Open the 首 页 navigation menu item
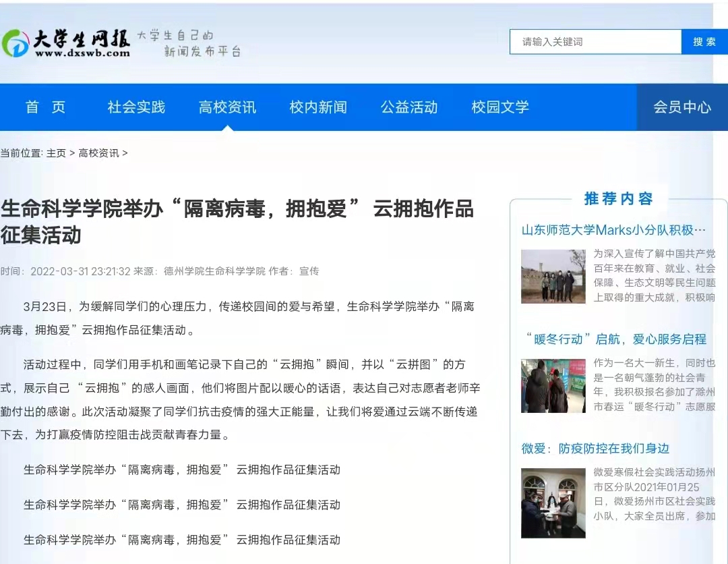The image size is (728, 564). click(x=44, y=107)
